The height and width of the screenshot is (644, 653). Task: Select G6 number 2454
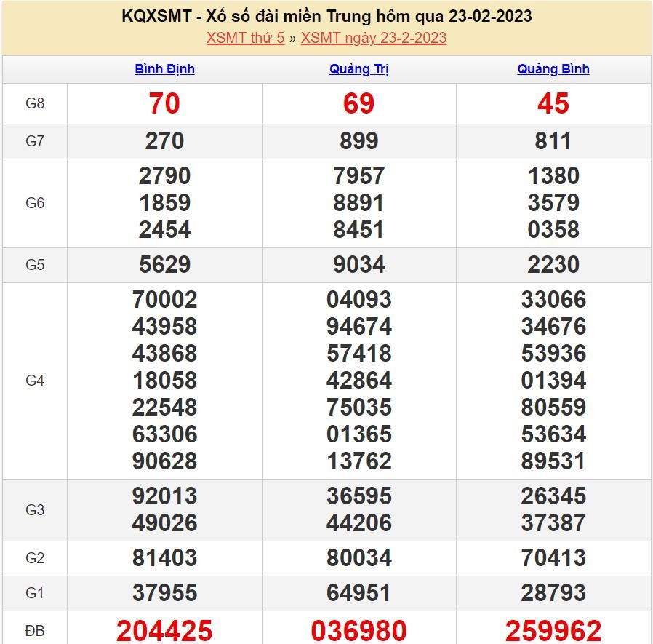pyautogui.click(x=164, y=230)
